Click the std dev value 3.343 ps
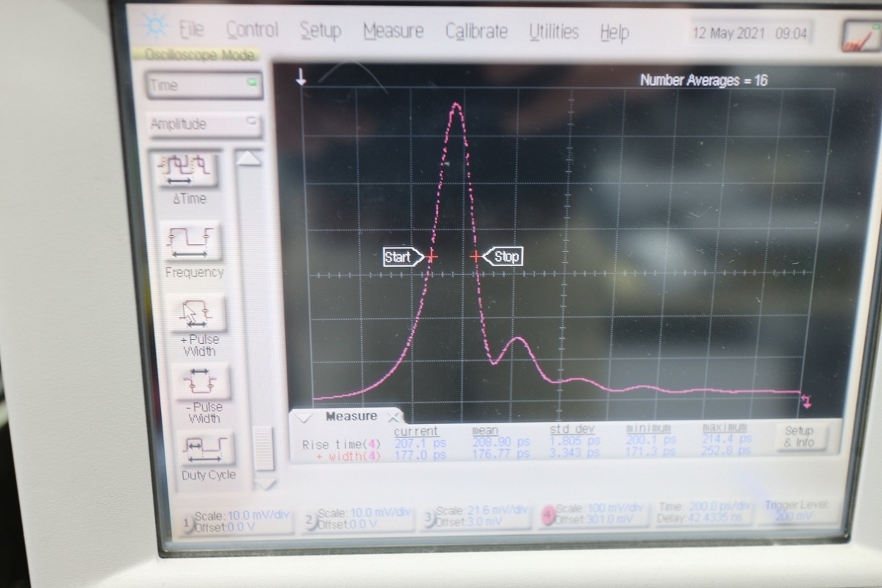Viewport: 882px width, 588px height. coord(576,453)
